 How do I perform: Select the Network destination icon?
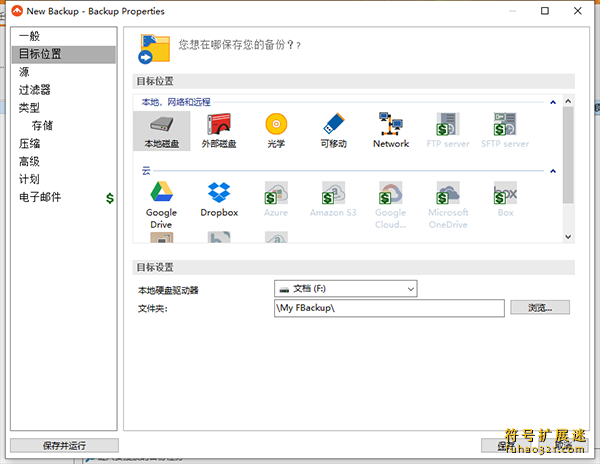click(391, 131)
